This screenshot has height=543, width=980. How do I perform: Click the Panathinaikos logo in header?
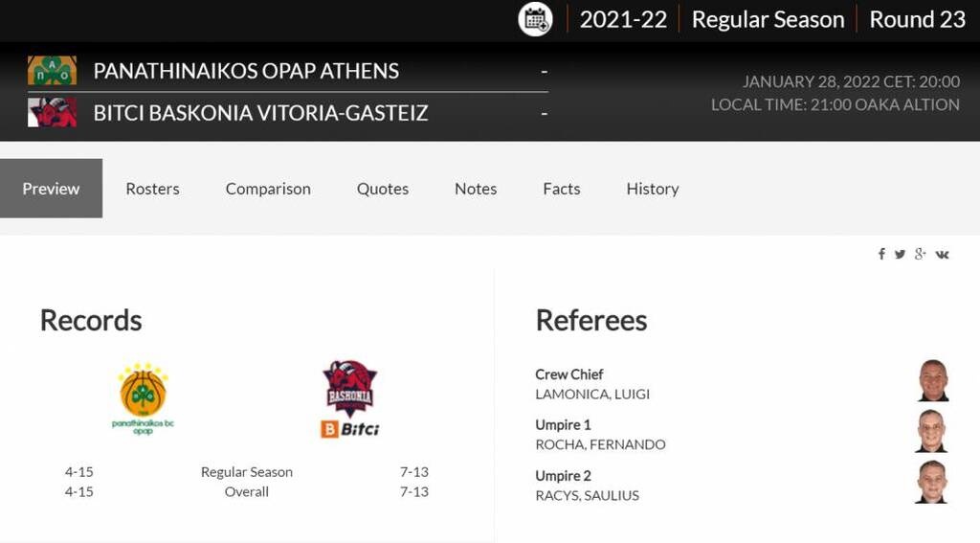point(52,71)
